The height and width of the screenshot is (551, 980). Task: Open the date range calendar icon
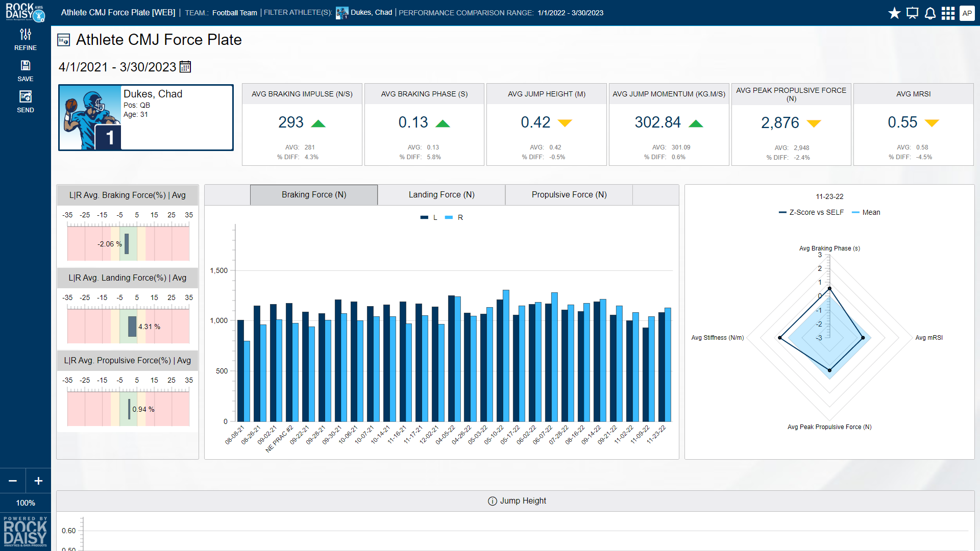click(x=185, y=67)
